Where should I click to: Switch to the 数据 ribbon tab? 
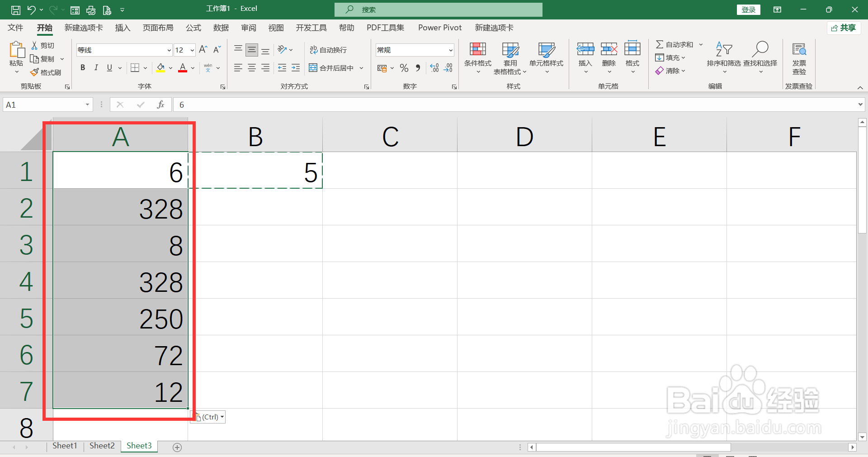[221, 28]
